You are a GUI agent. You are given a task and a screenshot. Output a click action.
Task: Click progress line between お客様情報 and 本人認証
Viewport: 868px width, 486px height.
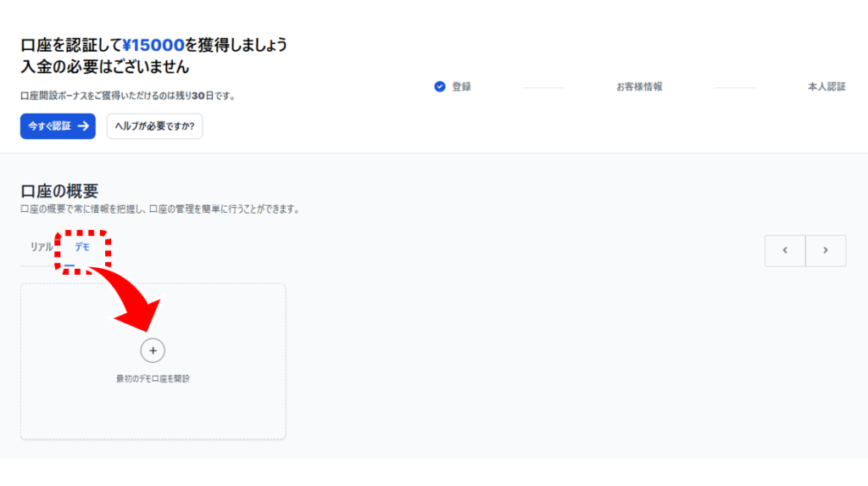[734, 87]
